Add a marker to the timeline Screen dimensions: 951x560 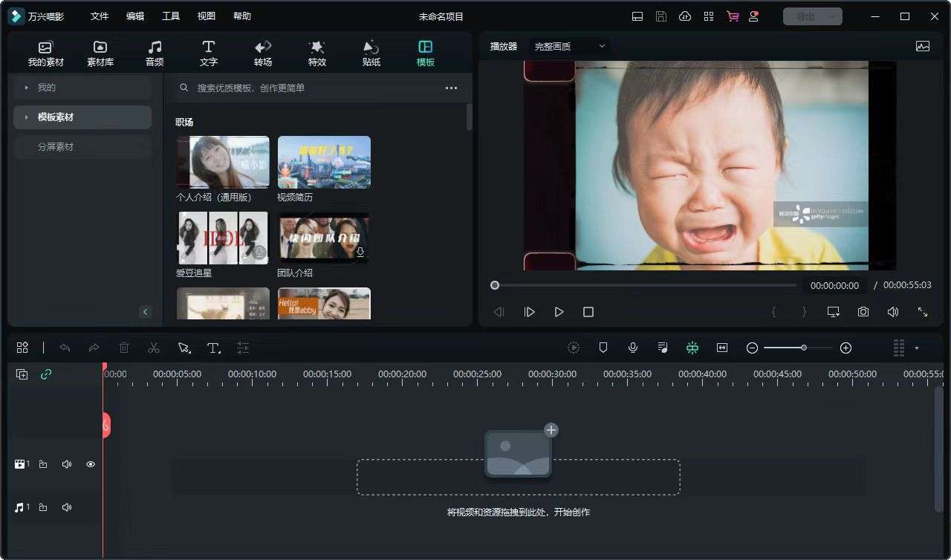(603, 348)
